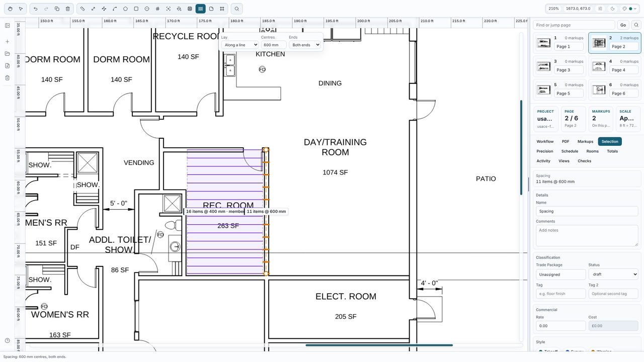644x362 pixels.
Task: Select the Page 3 thumbnail
Action: point(559,66)
